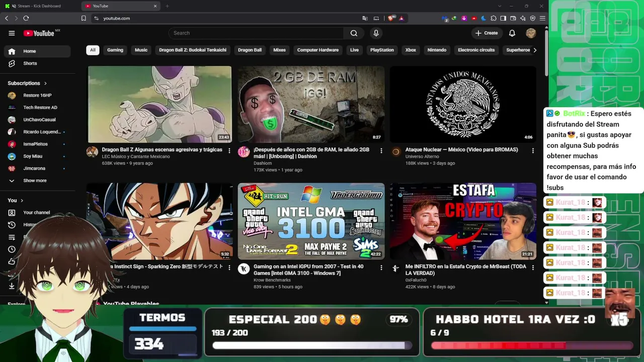Open the Ataque Nuclear — México video title
Image resolution: width=644 pixels, height=362 pixels.
click(x=461, y=150)
